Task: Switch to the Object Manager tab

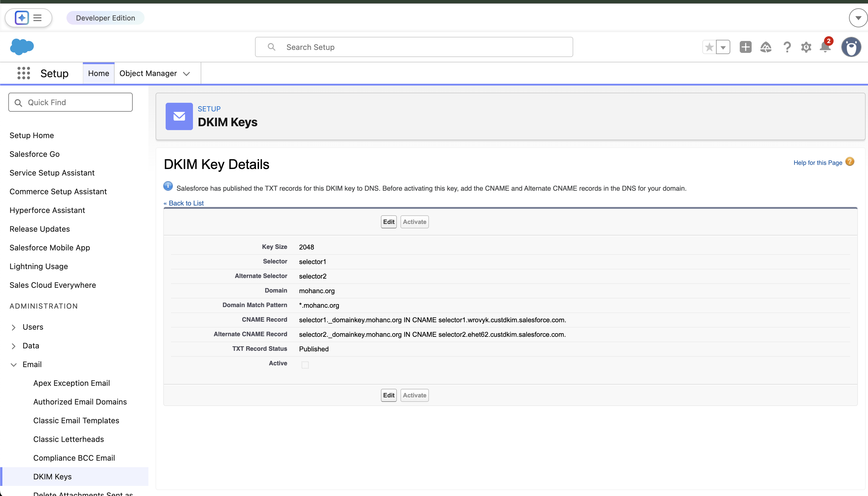Action: click(148, 73)
